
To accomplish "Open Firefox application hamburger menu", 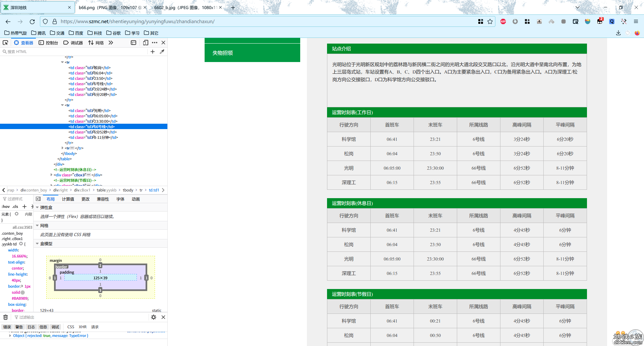I will click(636, 21).
